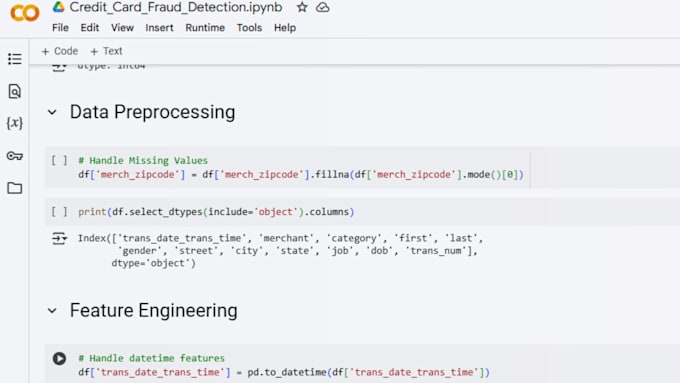Click the Google Drive file icon

click(x=59, y=7)
